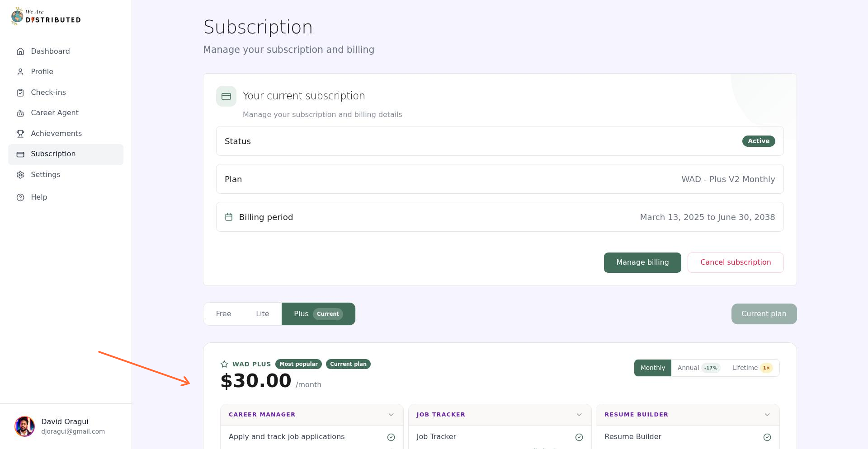Navigate to Career Agent
Screen dimensions: 868x449
tap(66, 113)
